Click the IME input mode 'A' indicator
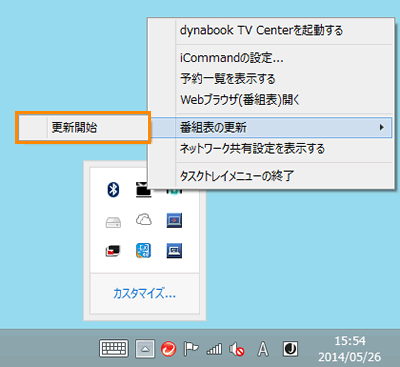Image resolution: width=400 pixels, height=367 pixels. [x=263, y=349]
